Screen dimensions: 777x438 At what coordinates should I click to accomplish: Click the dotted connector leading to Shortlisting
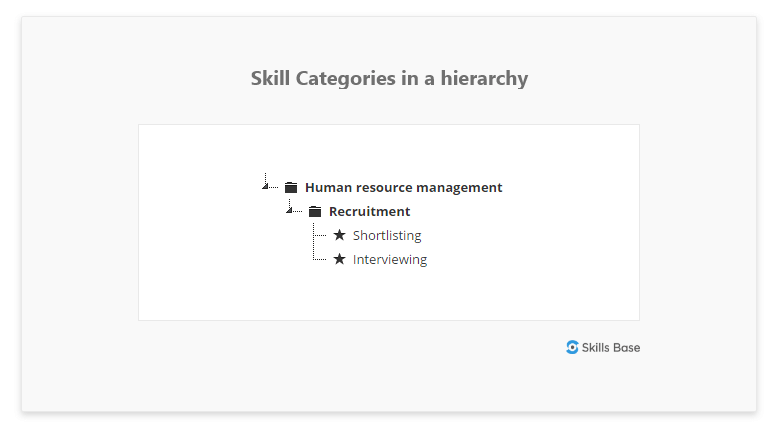tap(320, 235)
